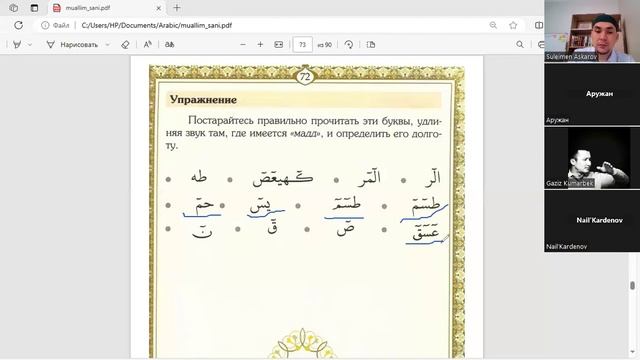View site information icon next to Файл
The width and height of the screenshot is (640, 360).
click(45, 25)
